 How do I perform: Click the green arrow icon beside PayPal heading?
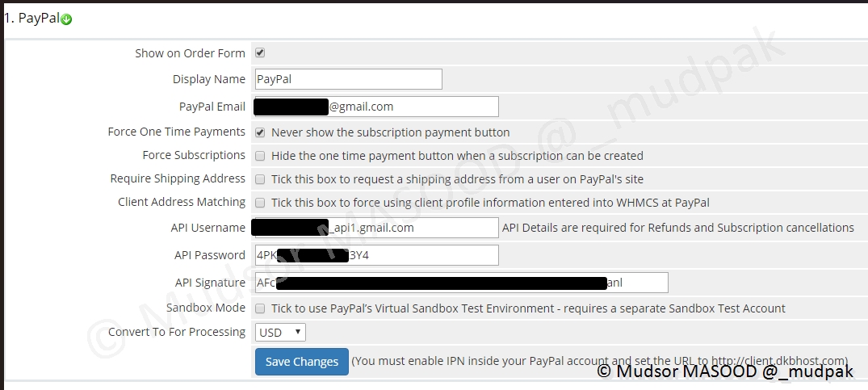[x=66, y=19]
